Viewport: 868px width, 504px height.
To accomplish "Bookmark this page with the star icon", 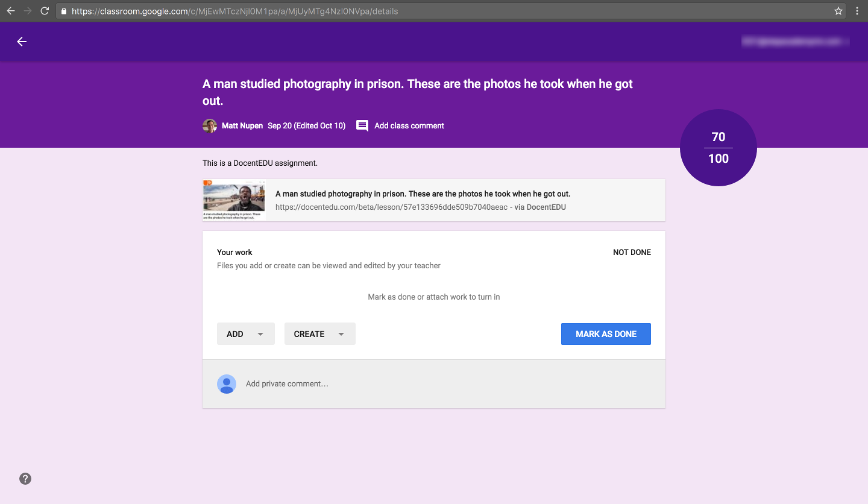I will [838, 11].
